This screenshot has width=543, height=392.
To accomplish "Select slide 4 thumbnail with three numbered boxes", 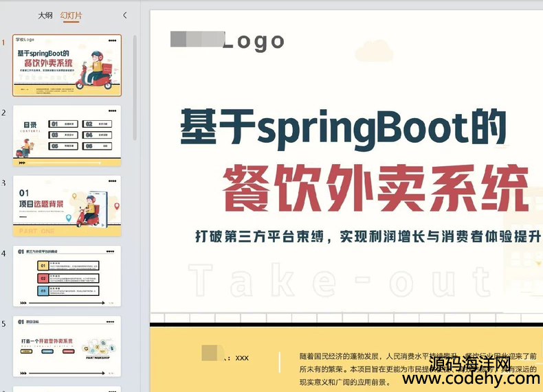I will 67,276.
